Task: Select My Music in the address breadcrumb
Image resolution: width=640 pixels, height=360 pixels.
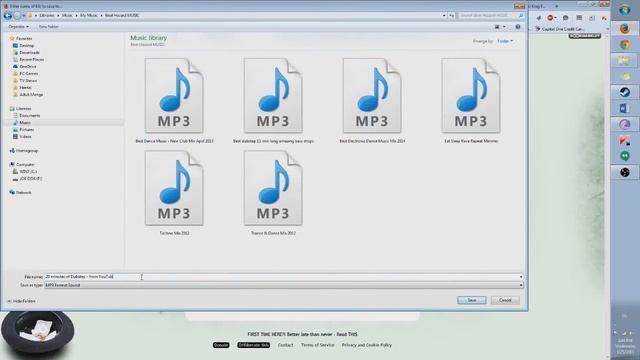Action: [89, 16]
